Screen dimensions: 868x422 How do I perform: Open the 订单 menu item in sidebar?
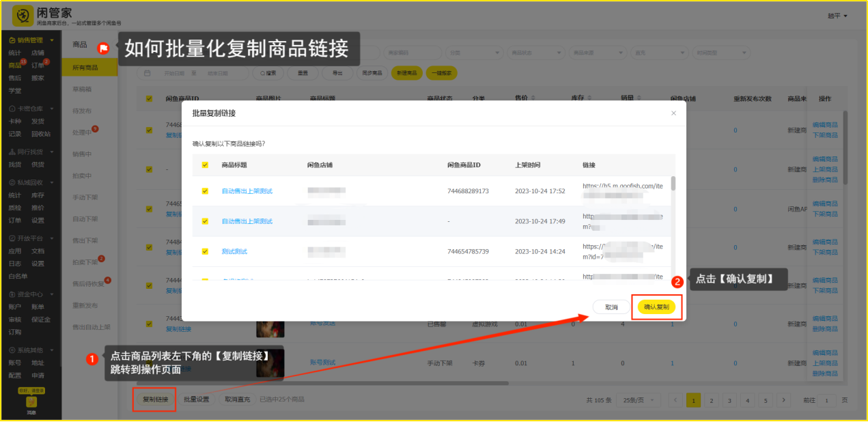pyautogui.click(x=38, y=66)
